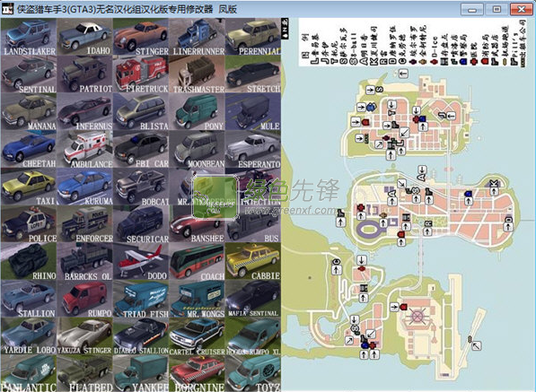Click the SENTINAL car image
This screenshot has width=536, height=392.
point(29,74)
